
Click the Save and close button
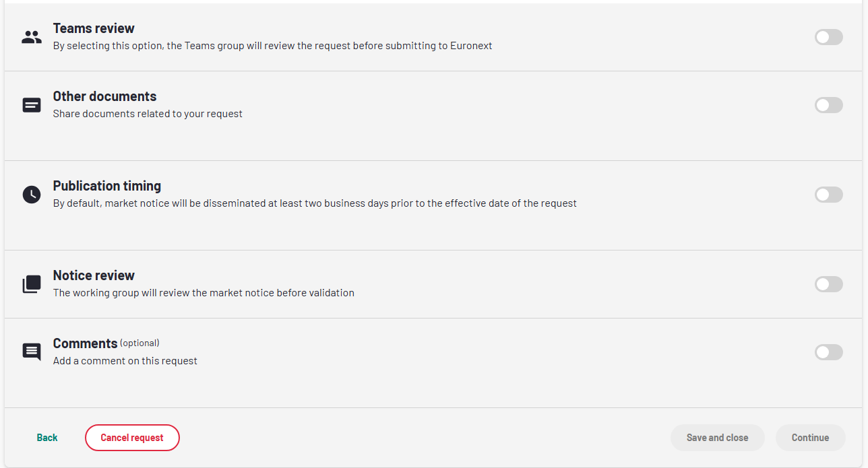[x=717, y=438]
